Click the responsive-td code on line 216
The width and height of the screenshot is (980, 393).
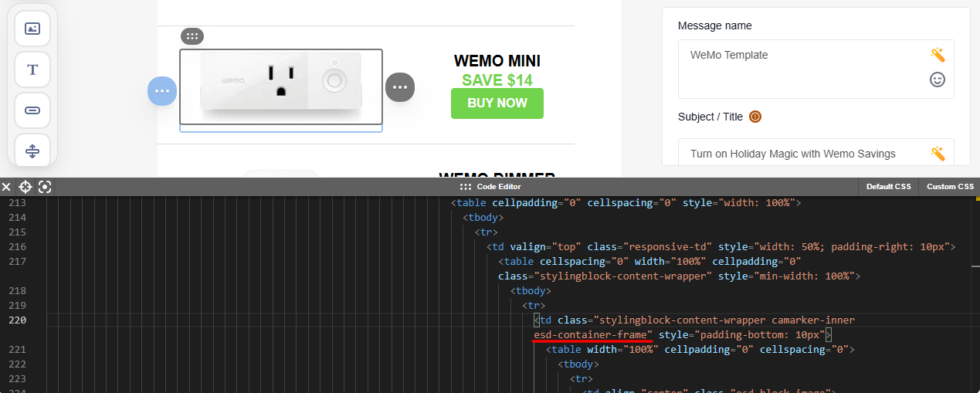click(721, 247)
